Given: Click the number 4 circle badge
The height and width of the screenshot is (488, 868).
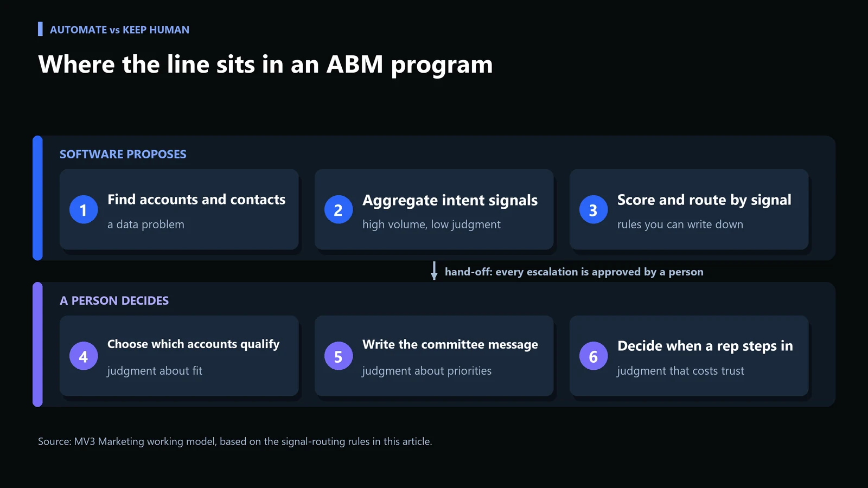Looking at the screenshot, I should click(x=84, y=356).
